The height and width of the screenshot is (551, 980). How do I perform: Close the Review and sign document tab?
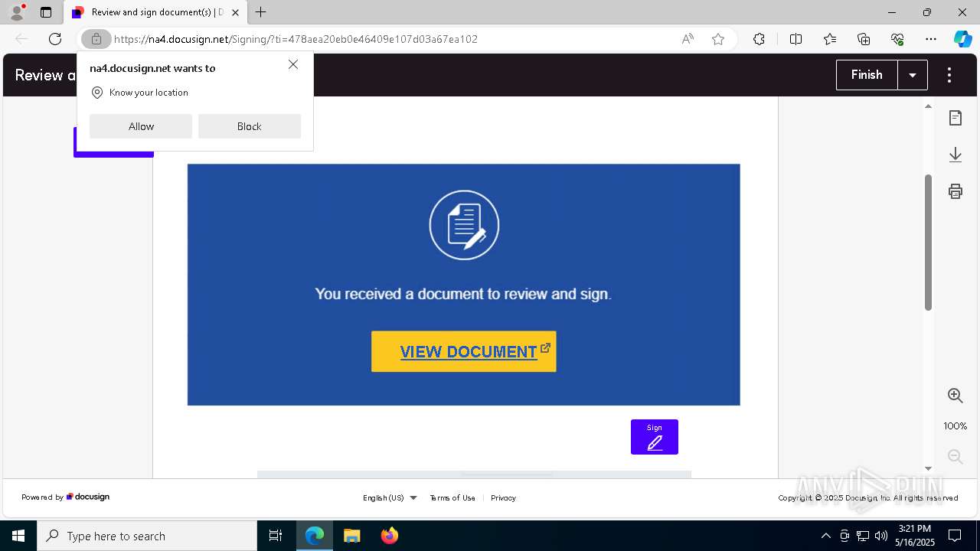click(235, 12)
